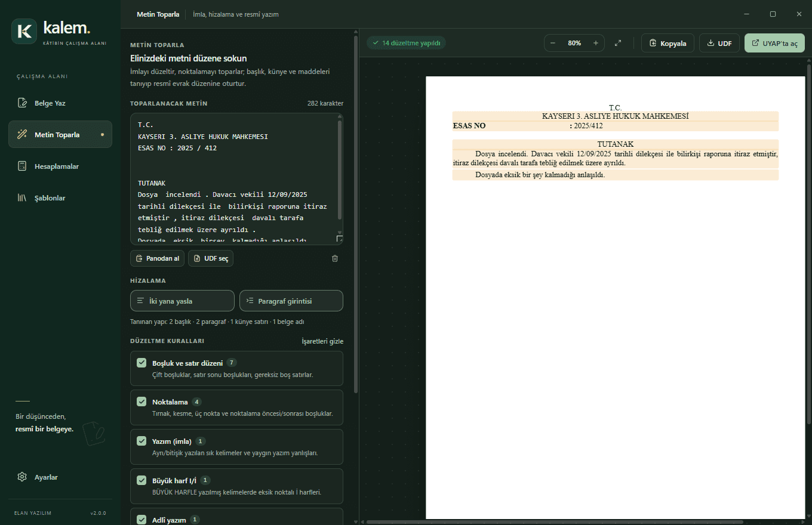Click the kalem logo icon
This screenshot has height=525, width=812.
pos(24,32)
